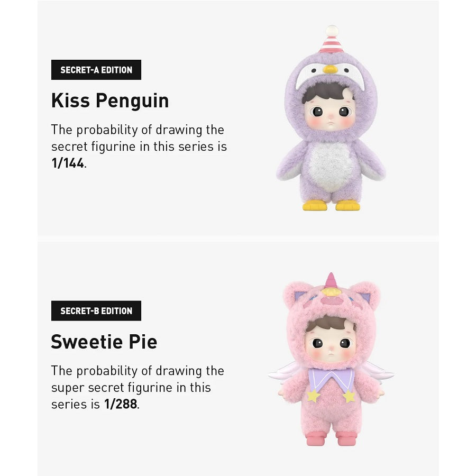
Task: Click the Sweetie Pie super secret description paragraph
Action: click(138, 387)
